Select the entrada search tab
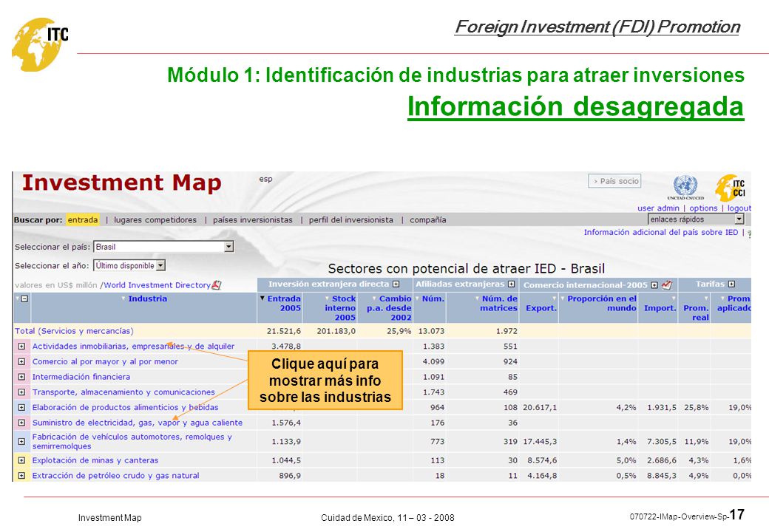Screen dimensions: 769x532 (x=83, y=220)
